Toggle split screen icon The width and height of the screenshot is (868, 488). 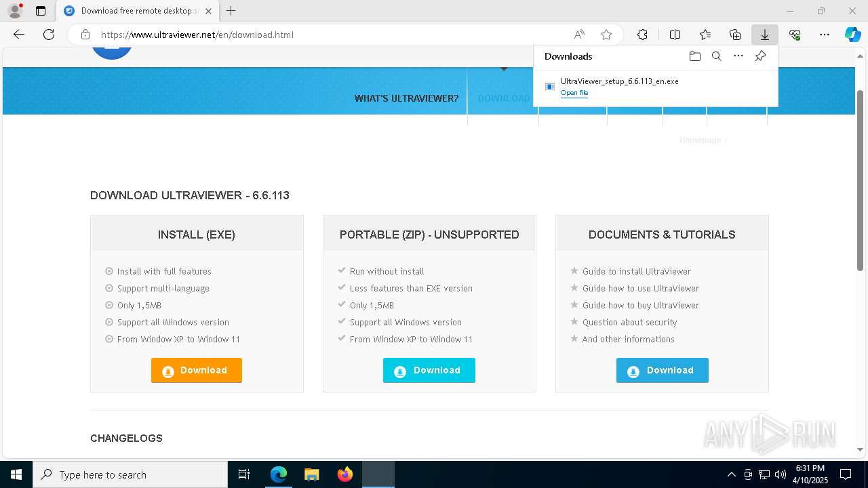675,35
